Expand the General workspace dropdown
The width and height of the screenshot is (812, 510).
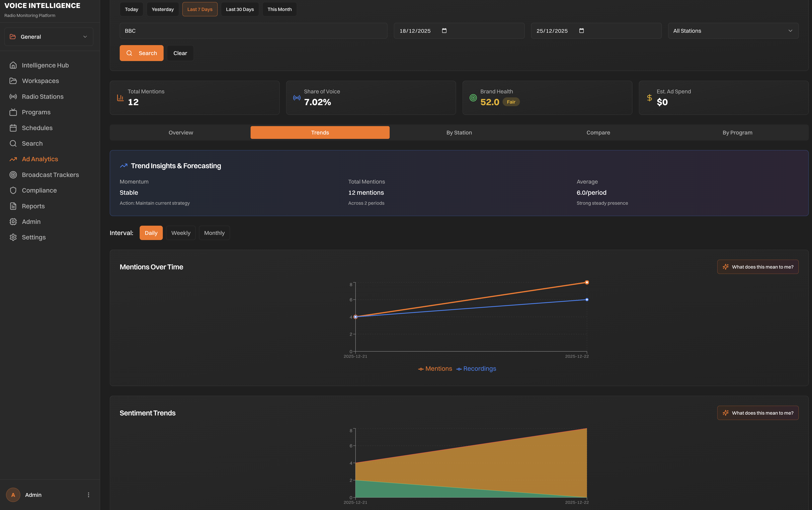(x=49, y=37)
